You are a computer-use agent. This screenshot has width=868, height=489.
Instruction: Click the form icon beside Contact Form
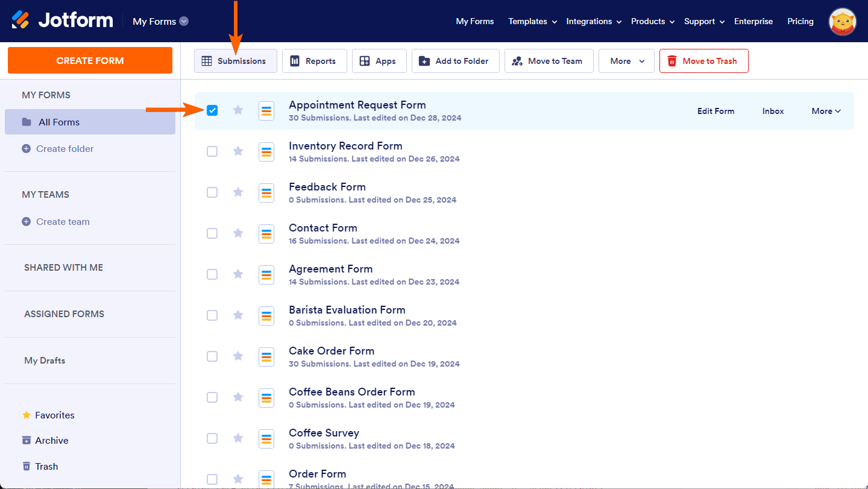pos(266,234)
